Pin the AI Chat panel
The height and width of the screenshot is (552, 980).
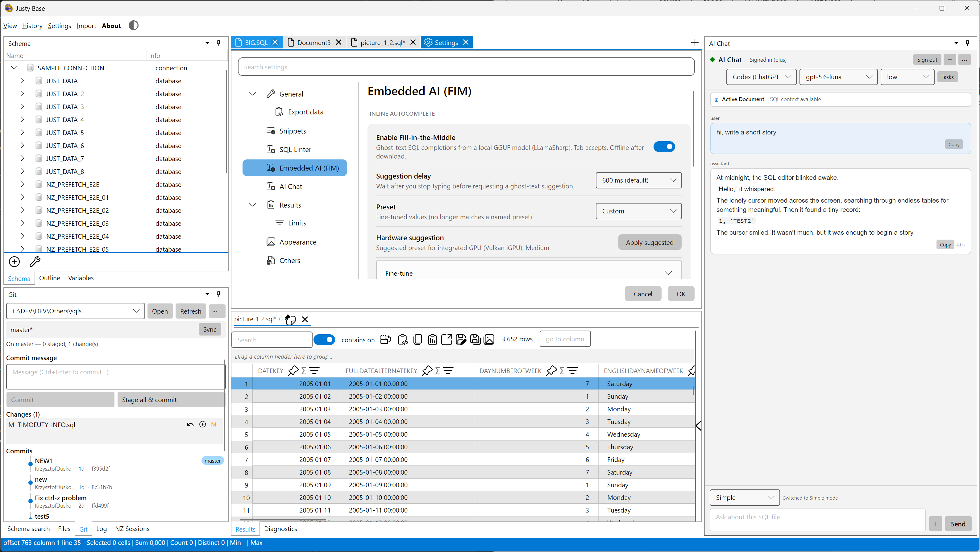967,43
